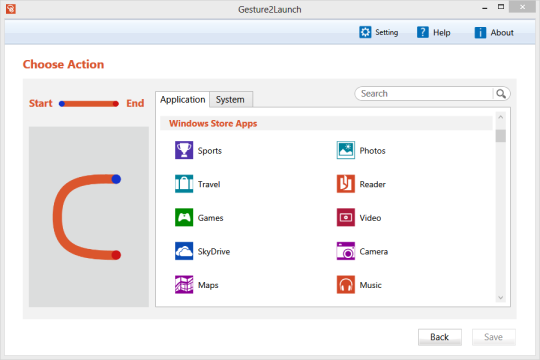Pick the Games controller icon
540x360 pixels.
coord(184,217)
